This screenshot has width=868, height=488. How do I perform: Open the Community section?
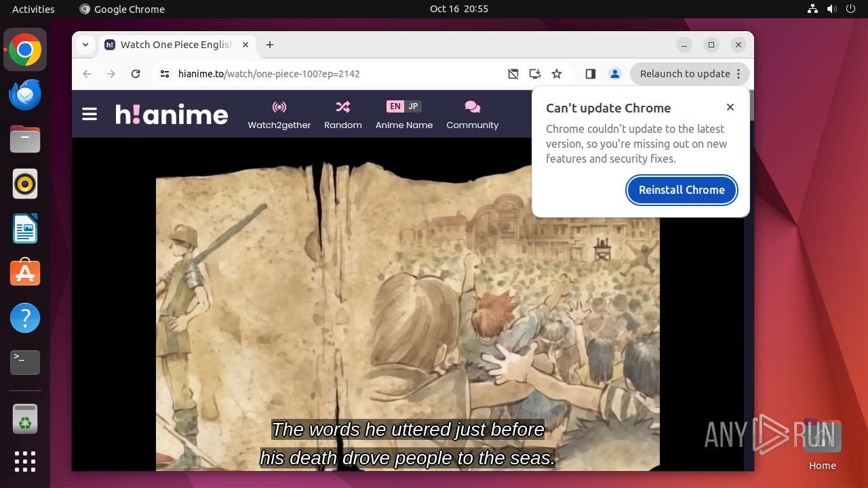point(473,115)
